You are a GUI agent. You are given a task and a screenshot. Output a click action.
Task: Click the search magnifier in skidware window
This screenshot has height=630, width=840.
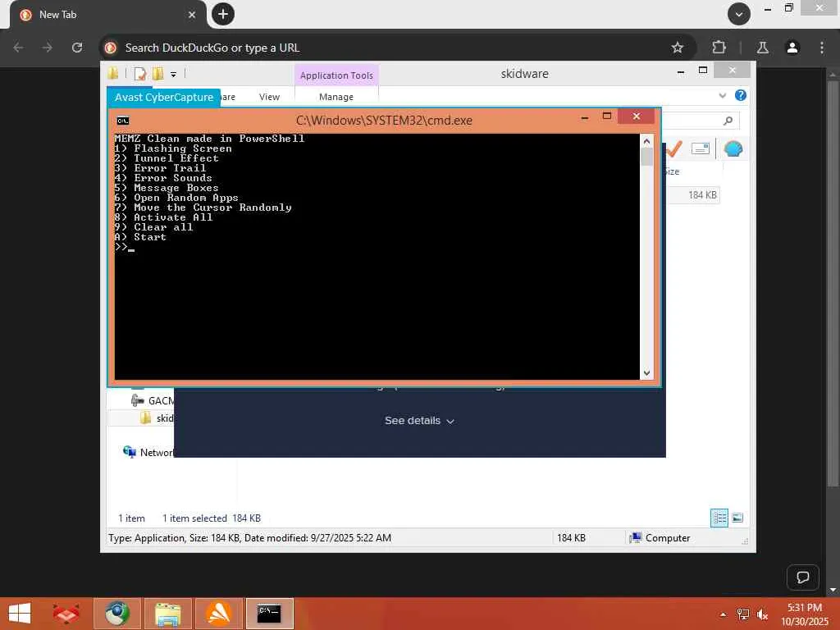(x=728, y=121)
